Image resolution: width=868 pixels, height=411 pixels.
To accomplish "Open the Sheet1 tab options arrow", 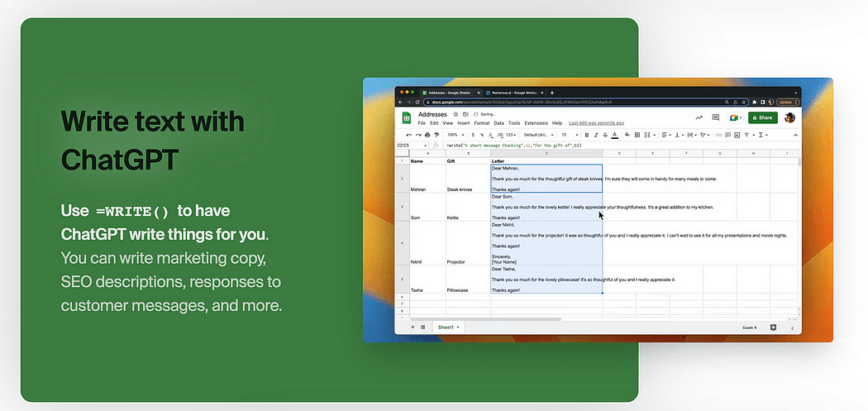I will point(458,327).
